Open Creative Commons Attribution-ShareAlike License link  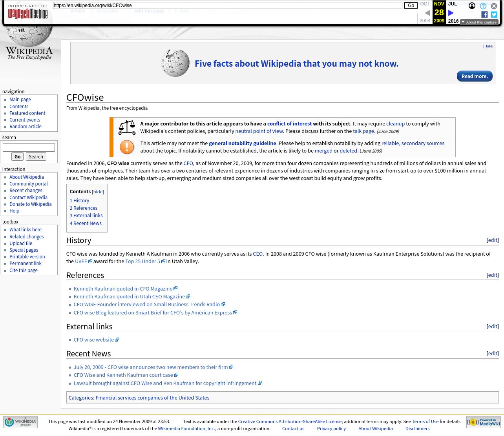[290, 422]
